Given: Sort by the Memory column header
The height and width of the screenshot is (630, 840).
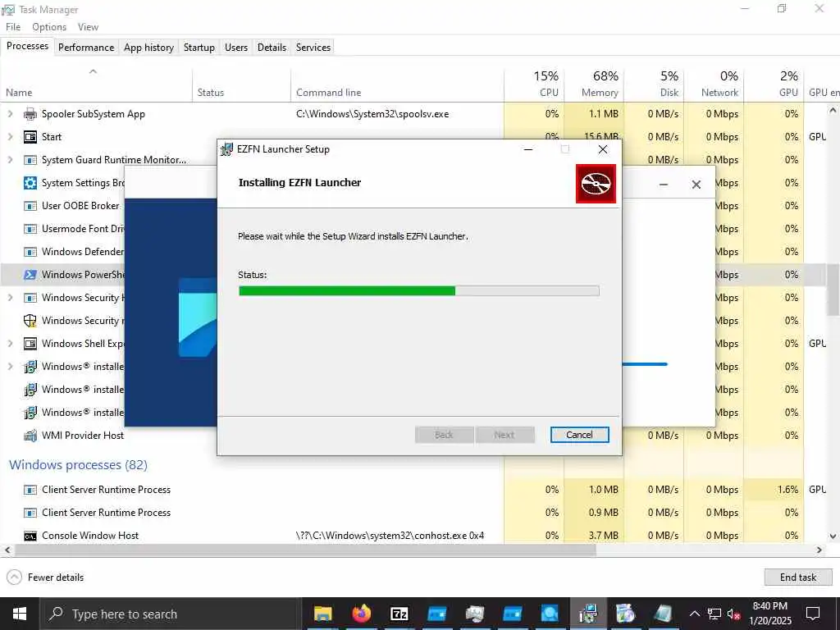Looking at the screenshot, I should coord(594,85).
